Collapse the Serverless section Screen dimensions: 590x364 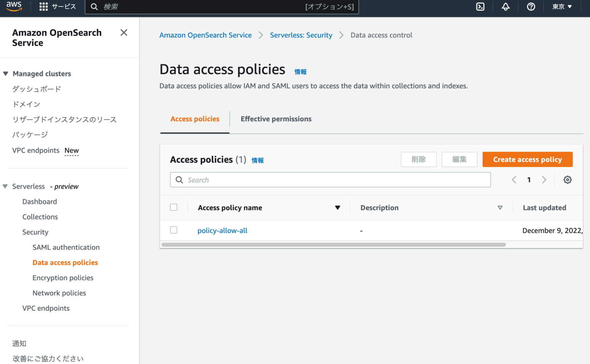[x=5, y=186]
